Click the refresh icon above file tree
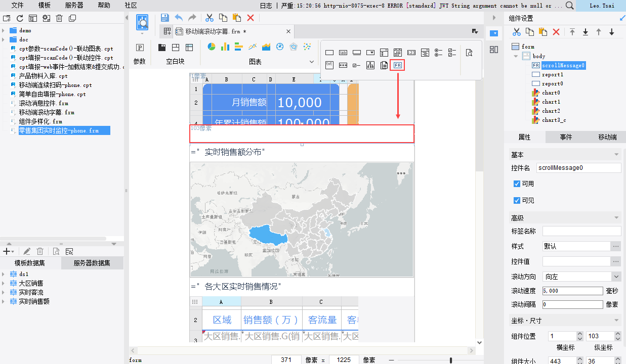Screen dimensions: 626x364 19,18
